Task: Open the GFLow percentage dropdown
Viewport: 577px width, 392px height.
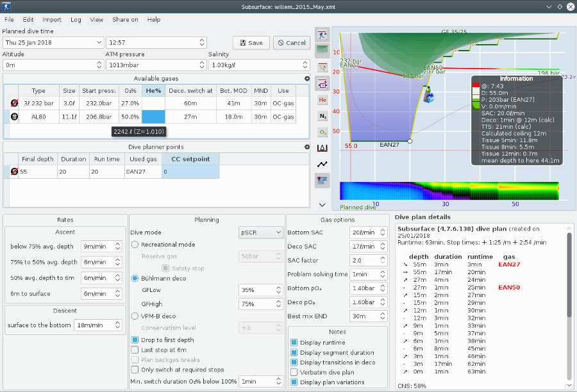Action: click(278, 290)
